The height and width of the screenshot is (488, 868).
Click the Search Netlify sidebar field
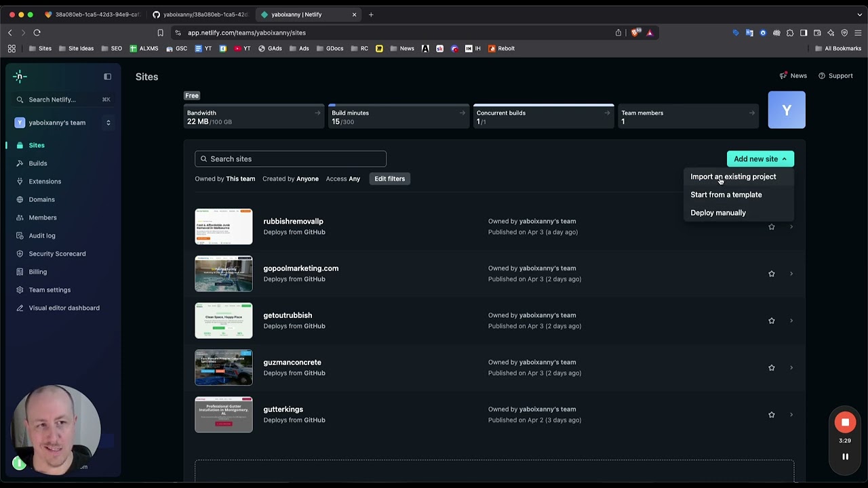(x=63, y=100)
